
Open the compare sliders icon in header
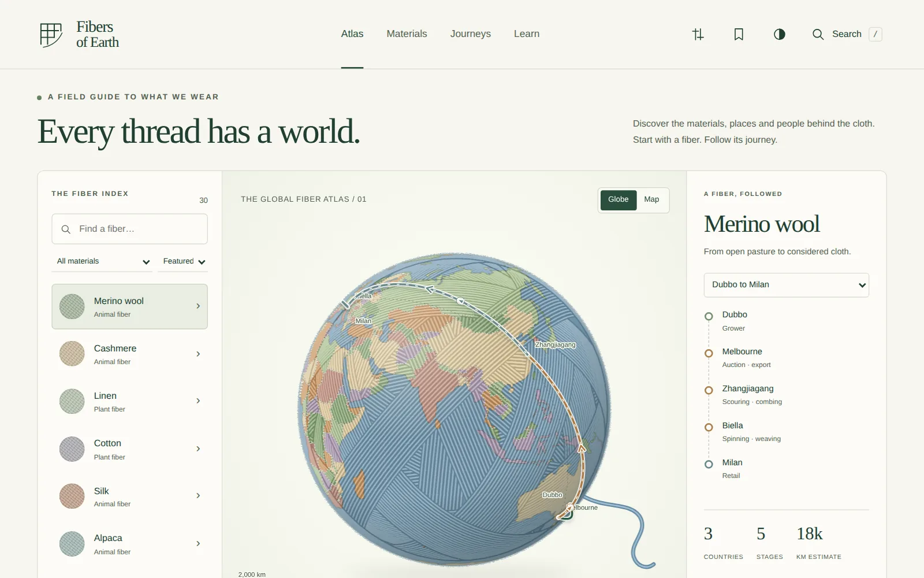pyautogui.click(x=698, y=34)
